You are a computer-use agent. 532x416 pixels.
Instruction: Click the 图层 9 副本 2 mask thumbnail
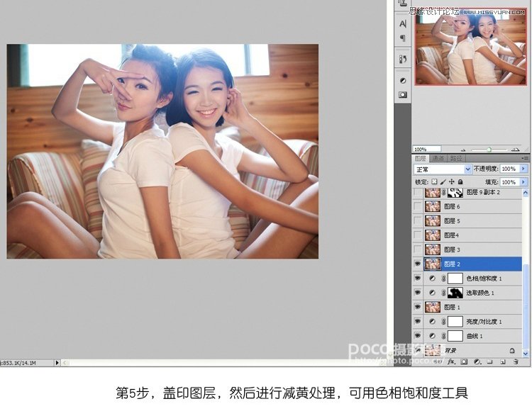pos(455,192)
